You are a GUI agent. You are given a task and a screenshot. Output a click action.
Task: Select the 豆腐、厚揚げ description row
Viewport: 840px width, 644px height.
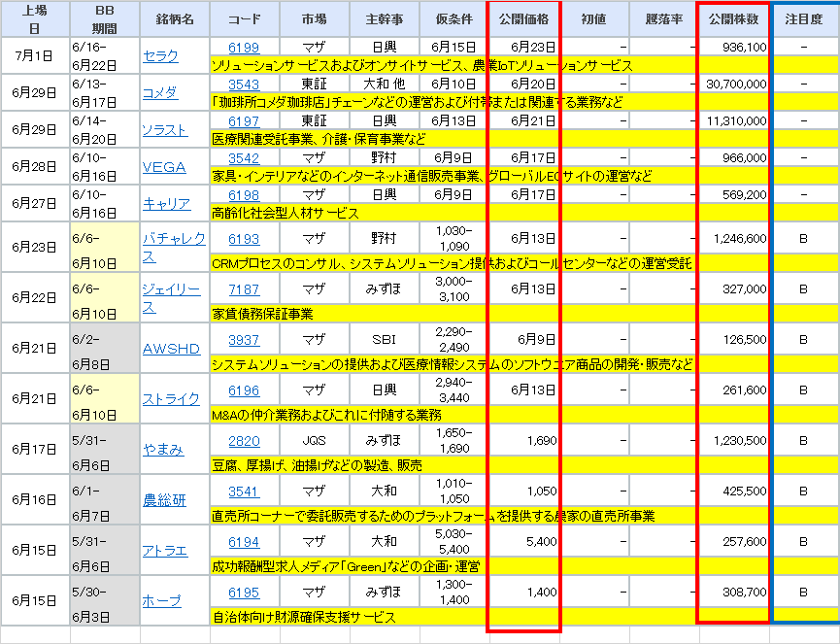524,465
